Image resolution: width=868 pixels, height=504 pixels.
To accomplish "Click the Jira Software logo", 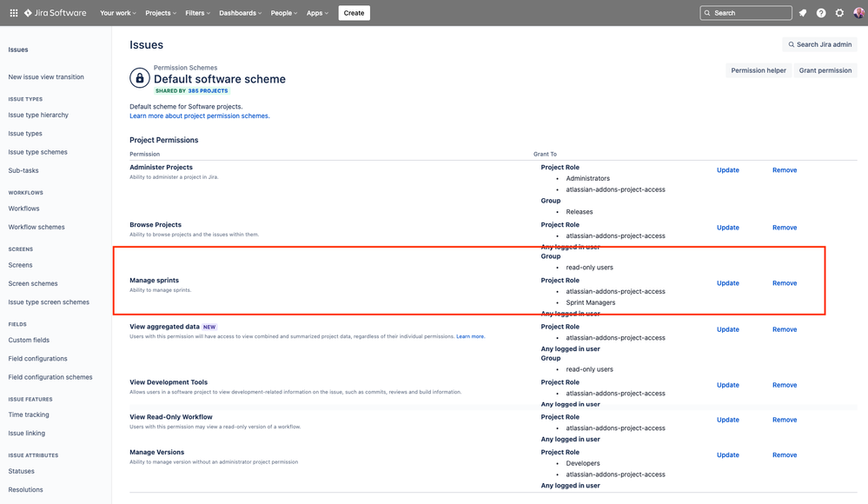I will pyautogui.click(x=55, y=13).
